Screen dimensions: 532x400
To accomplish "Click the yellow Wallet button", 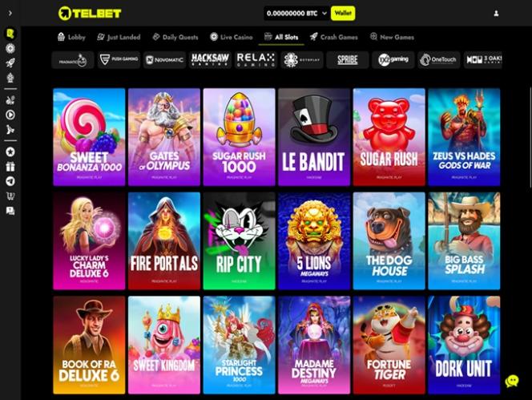I will pyautogui.click(x=343, y=14).
